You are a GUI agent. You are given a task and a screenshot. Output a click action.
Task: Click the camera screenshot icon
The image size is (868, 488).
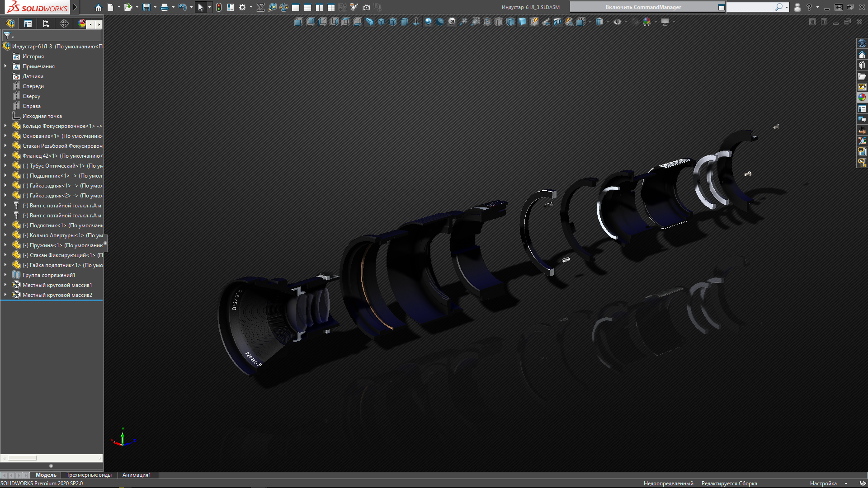[x=366, y=7]
